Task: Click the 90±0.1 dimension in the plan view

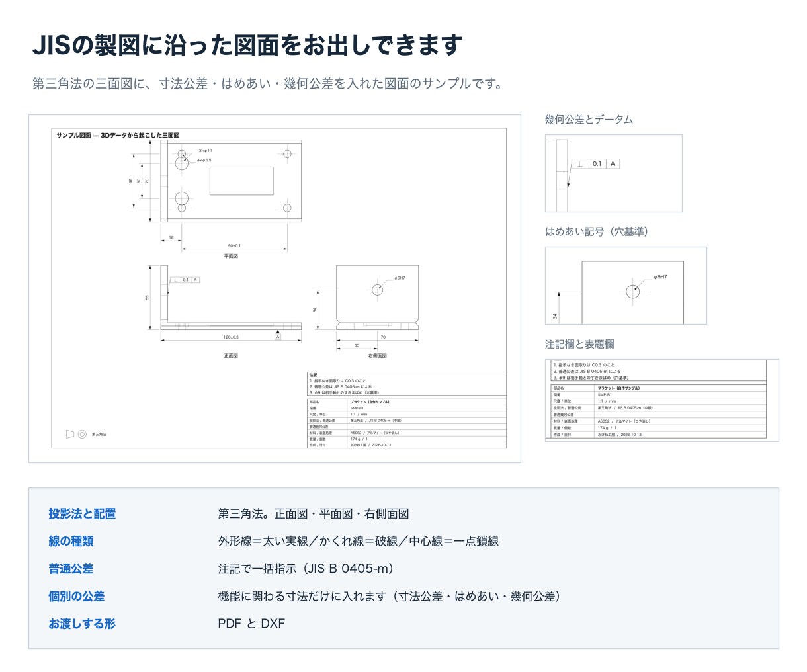Action: click(234, 245)
